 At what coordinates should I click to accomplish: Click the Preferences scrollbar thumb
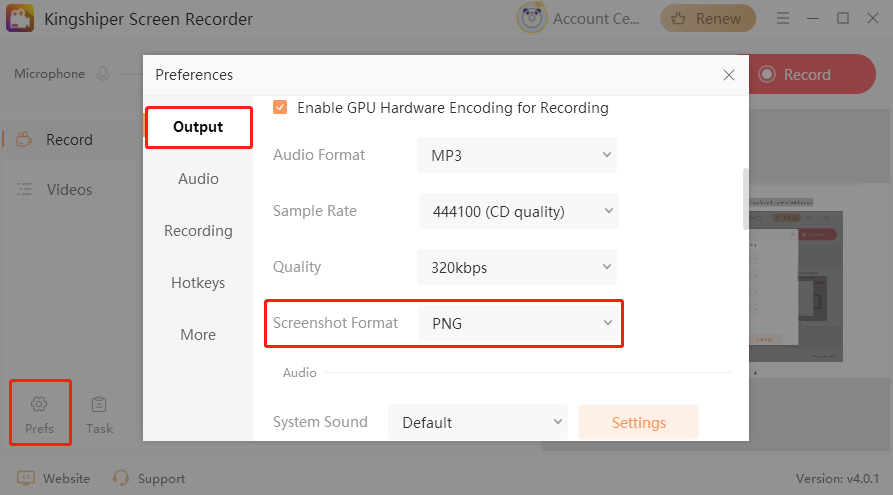point(745,199)
